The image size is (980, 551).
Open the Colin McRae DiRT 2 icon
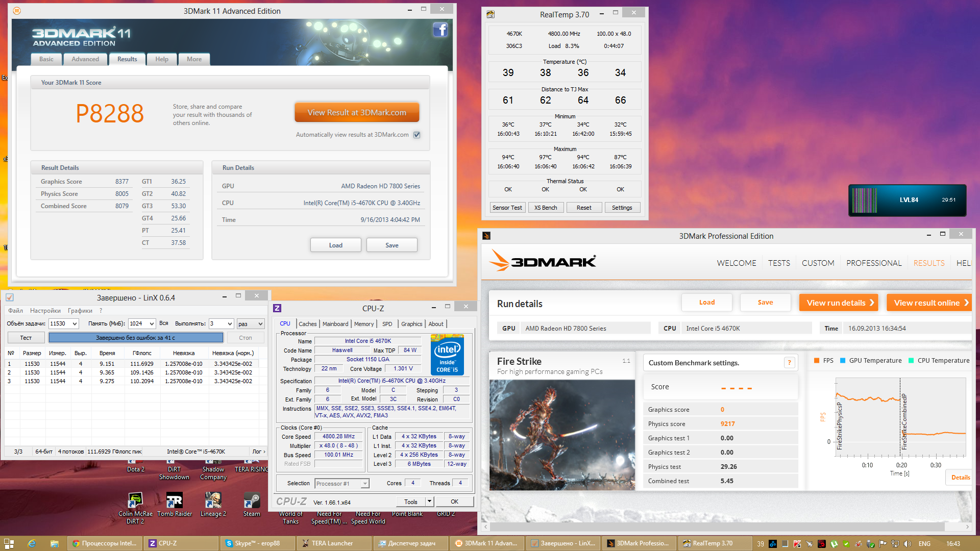point(135,501)
